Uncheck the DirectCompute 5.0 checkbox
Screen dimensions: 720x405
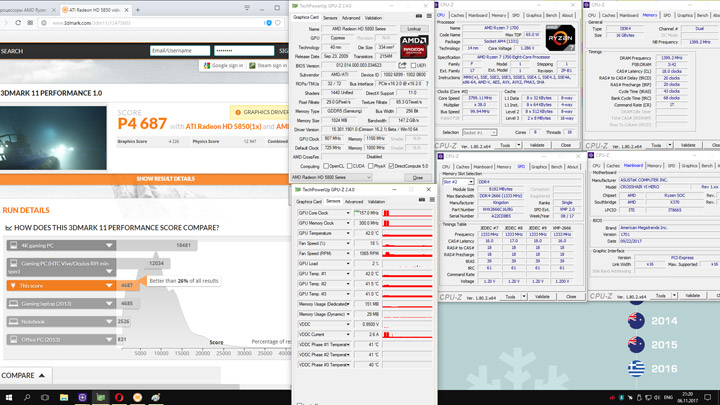point(391,166)
